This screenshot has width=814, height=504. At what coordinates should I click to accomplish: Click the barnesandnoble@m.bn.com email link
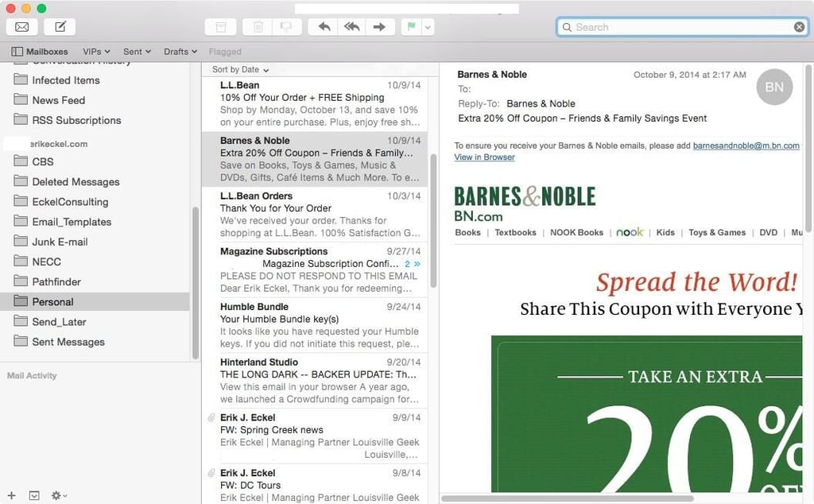pos(746,145)
